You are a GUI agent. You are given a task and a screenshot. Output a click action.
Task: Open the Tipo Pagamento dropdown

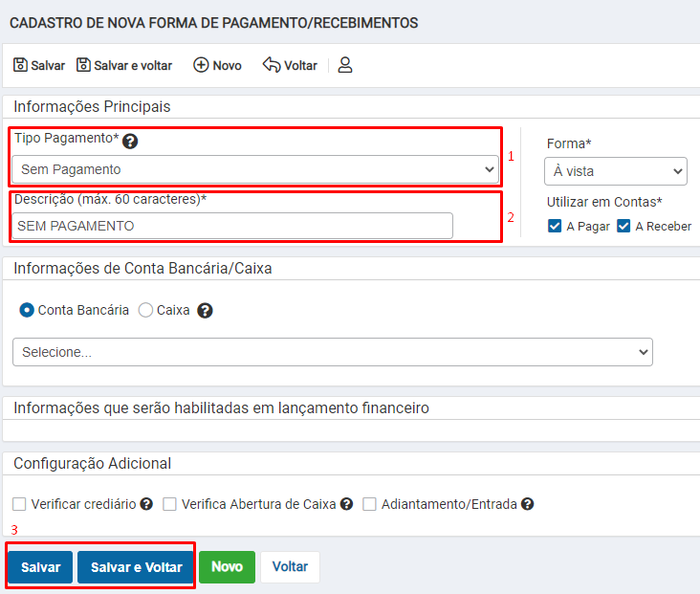(255, 169)
